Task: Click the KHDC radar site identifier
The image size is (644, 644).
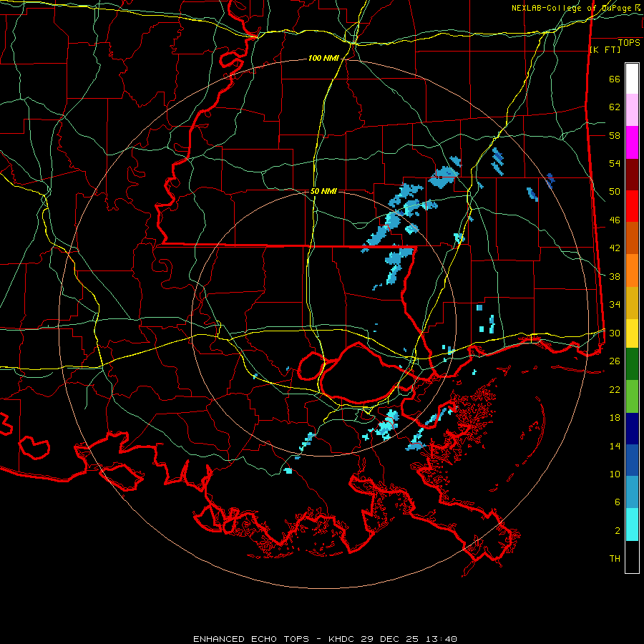Action: [343, 639]
